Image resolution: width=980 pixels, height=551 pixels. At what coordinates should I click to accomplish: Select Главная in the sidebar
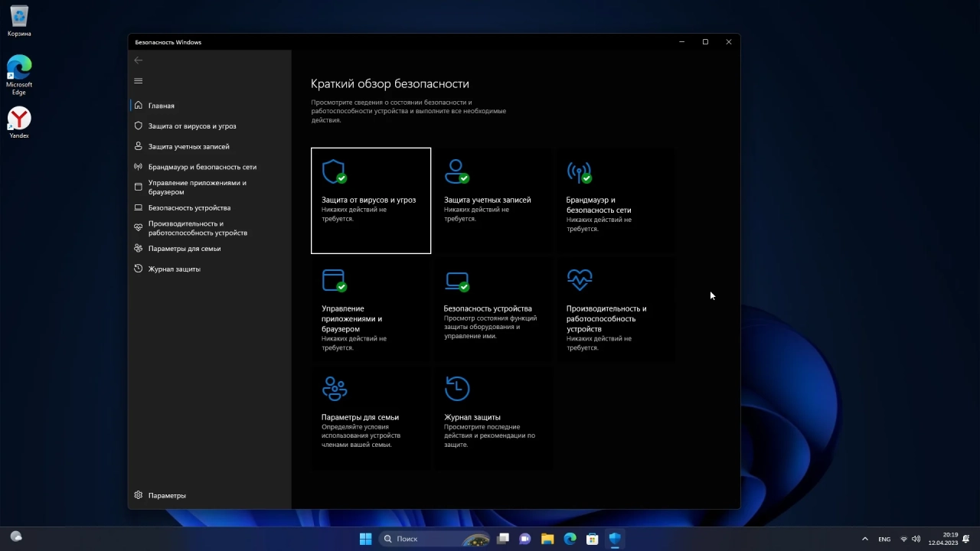point(210,106)
